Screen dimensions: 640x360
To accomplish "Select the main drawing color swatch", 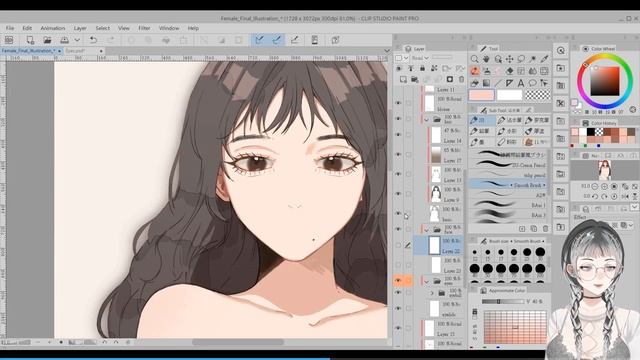I will tap(482, 95).
